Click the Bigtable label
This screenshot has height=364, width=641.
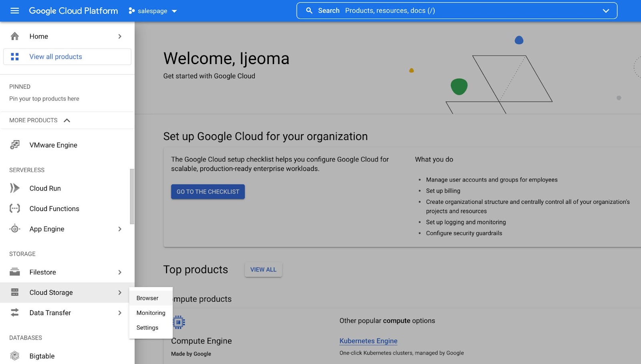point(42,356)
